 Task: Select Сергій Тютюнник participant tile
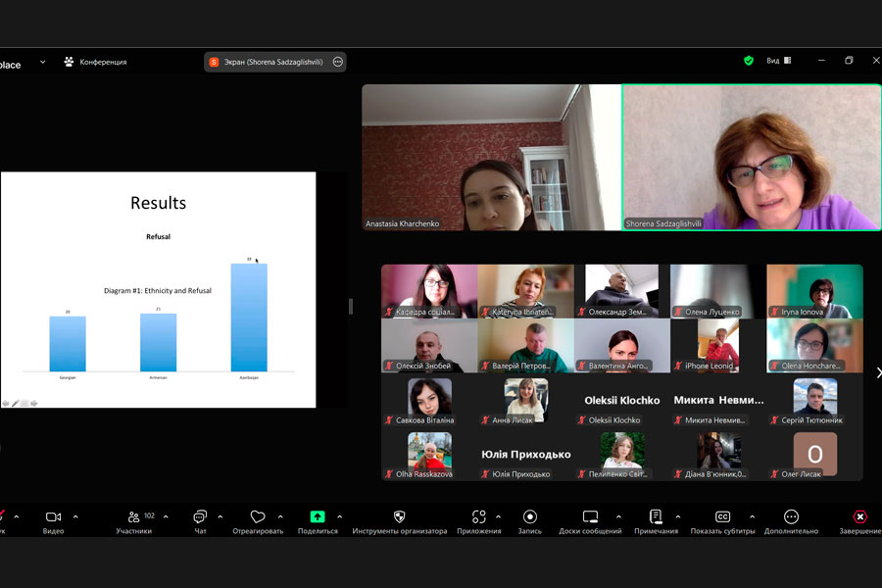(x=814, y=400)
